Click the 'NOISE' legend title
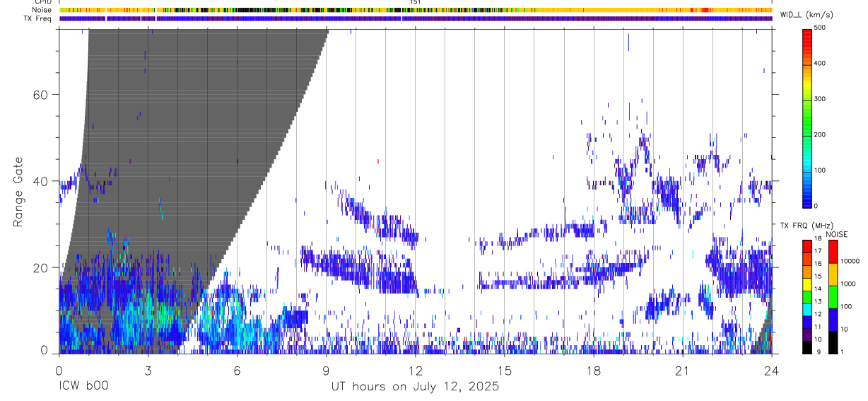The width and height of the screenshot is (868, 401). coord(836,234)
